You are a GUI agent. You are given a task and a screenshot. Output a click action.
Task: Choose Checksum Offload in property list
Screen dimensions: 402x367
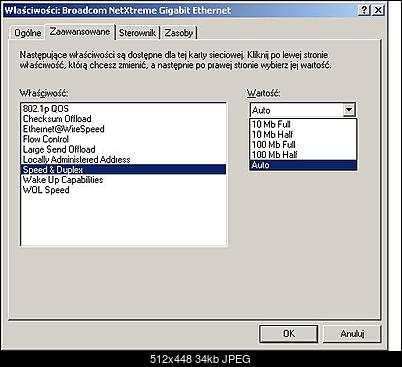click(123, 119)
